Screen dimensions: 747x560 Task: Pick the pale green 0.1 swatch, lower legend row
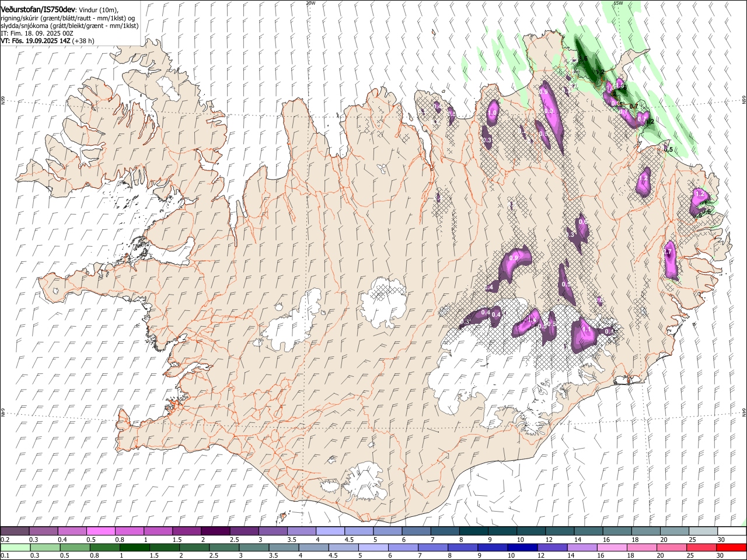click(x=15, y=548)
